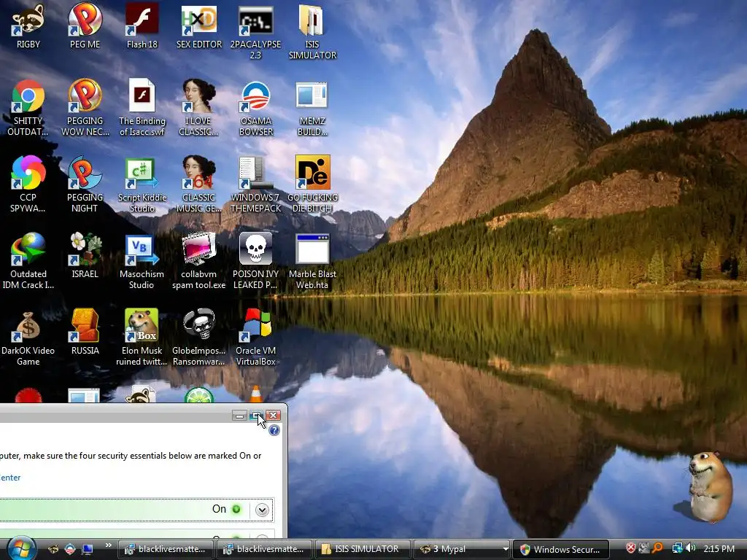The width and height of the screenshot is (747, 560).
Task: Close the Windows Security Center window
Action: 273,416
